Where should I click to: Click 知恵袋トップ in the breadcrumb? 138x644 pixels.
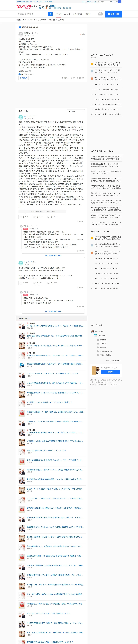click(21, 20)
